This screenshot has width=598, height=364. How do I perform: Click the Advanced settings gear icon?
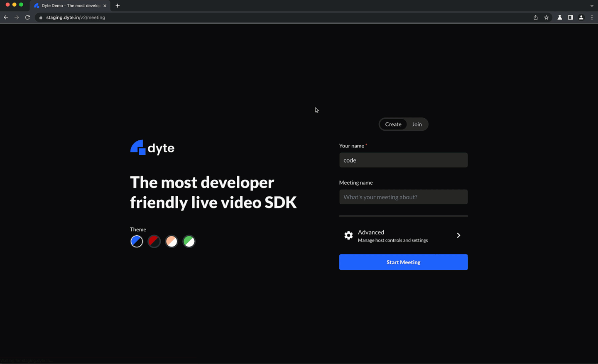pos(348,235)
